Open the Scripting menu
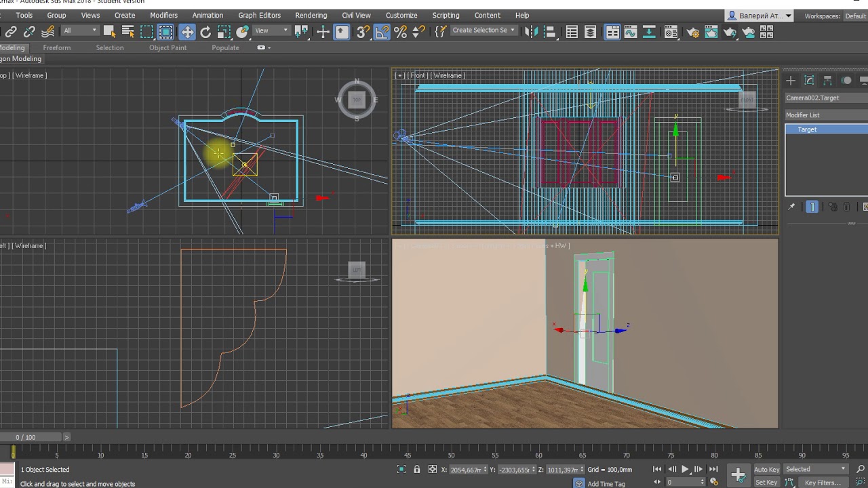The image size is (868, 488). (x=446, y=15)
